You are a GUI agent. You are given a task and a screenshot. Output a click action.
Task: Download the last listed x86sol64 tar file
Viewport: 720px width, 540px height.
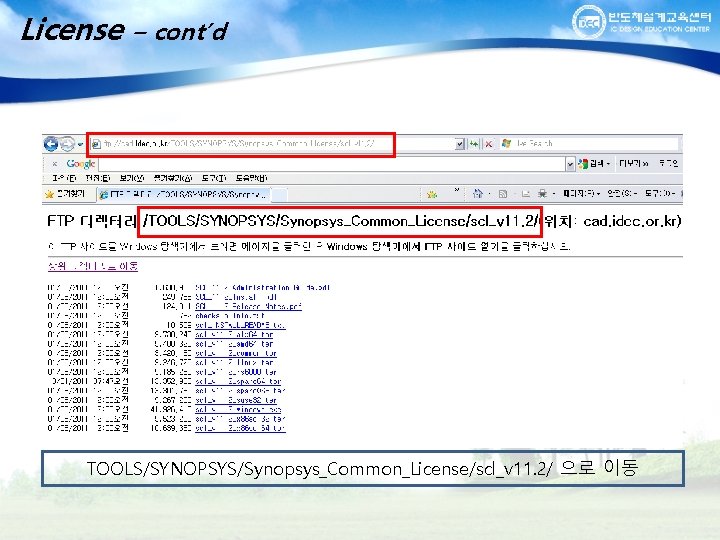click(240, 428)
